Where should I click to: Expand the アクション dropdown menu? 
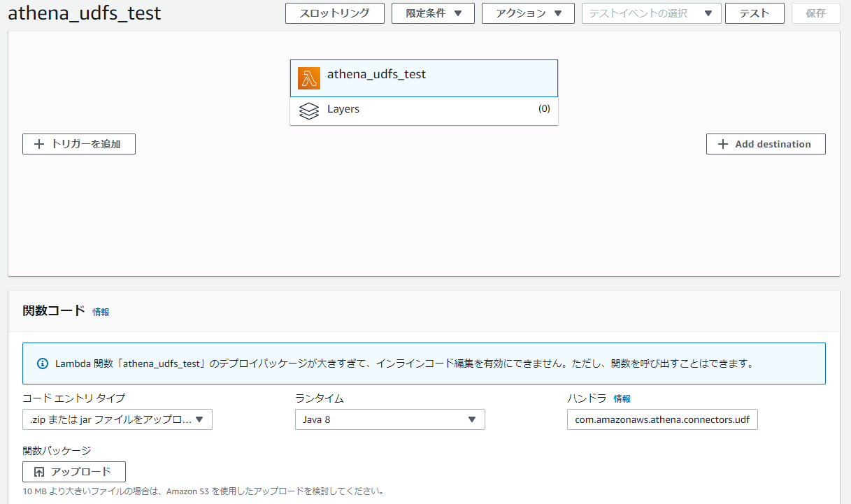[528, 13]
